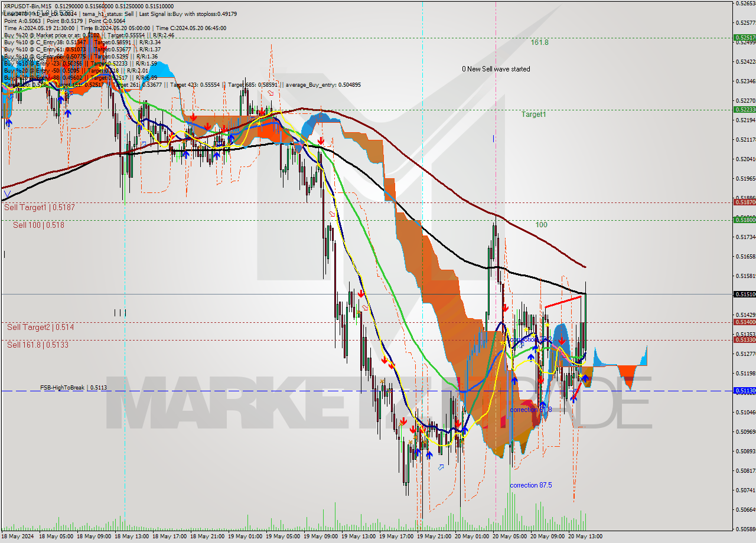756x543 pixels.
Task: Select the 'Sell 161.8 | 0.5133' label
Action: click(x=38, y=345)
